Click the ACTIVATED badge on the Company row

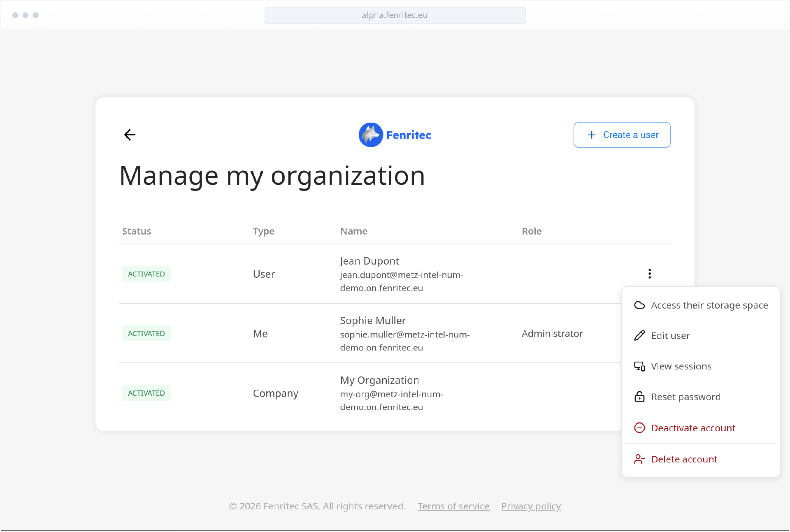[x=146, y=393]
